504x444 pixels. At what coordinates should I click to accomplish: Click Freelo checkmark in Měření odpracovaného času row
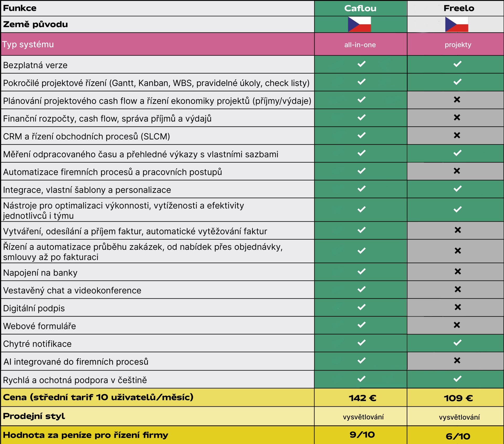(x=457, y=153)
